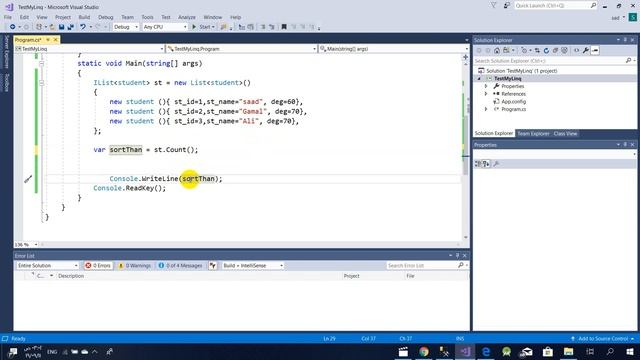
Task: Toggle the 0 of 4 Messages filter
Action: pyautogui.click(x=180, y=265)
